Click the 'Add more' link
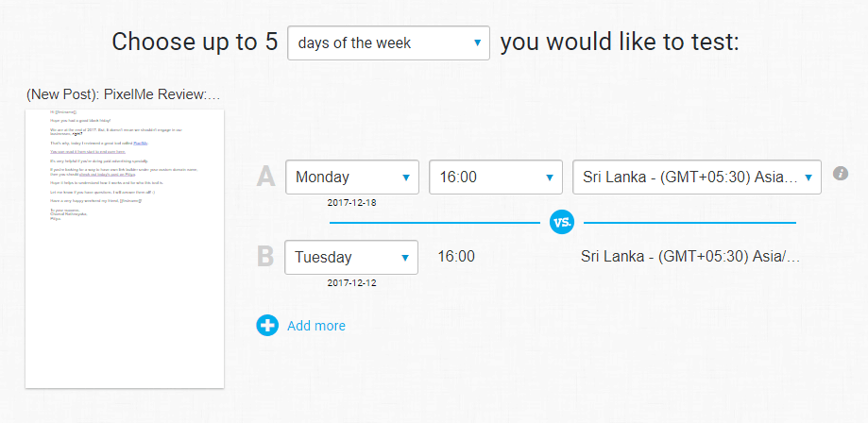Viewport: 868px width, 423px height. (316, 326)
